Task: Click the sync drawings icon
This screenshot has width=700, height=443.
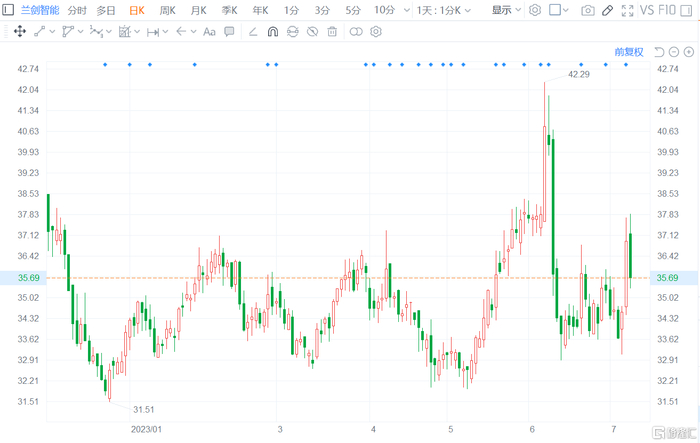Action: click(x=292, y=31)
